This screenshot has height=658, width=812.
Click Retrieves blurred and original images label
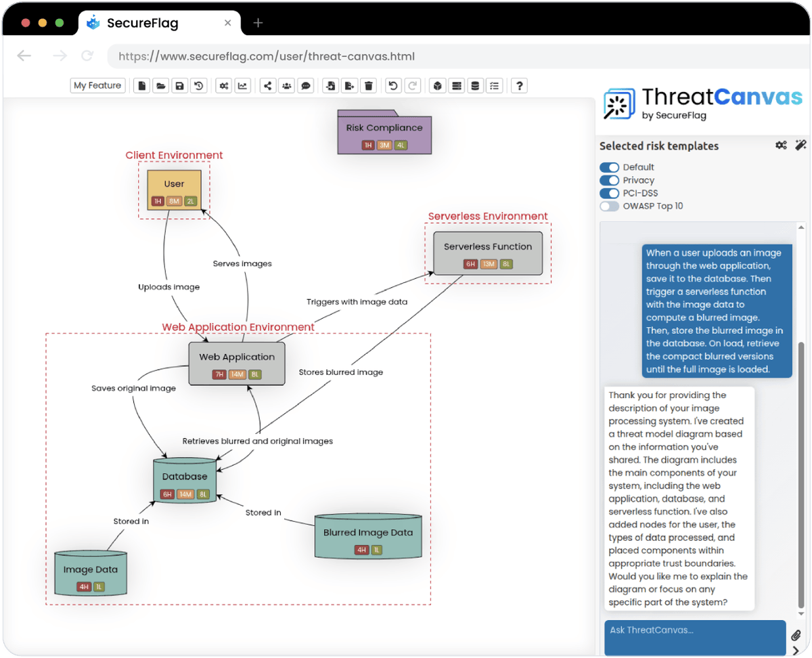point(258,441)
